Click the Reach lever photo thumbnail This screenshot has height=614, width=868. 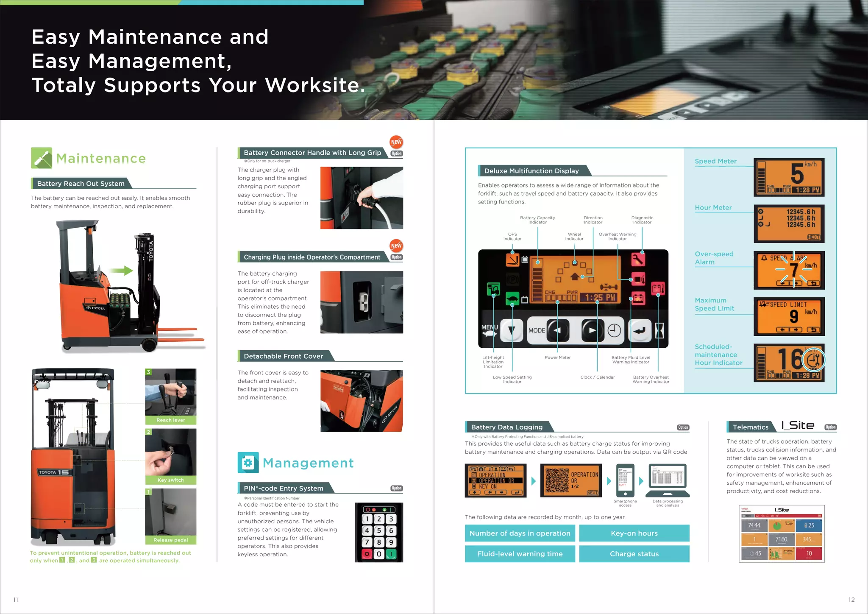pyautogui.click(x=170, y=396)
